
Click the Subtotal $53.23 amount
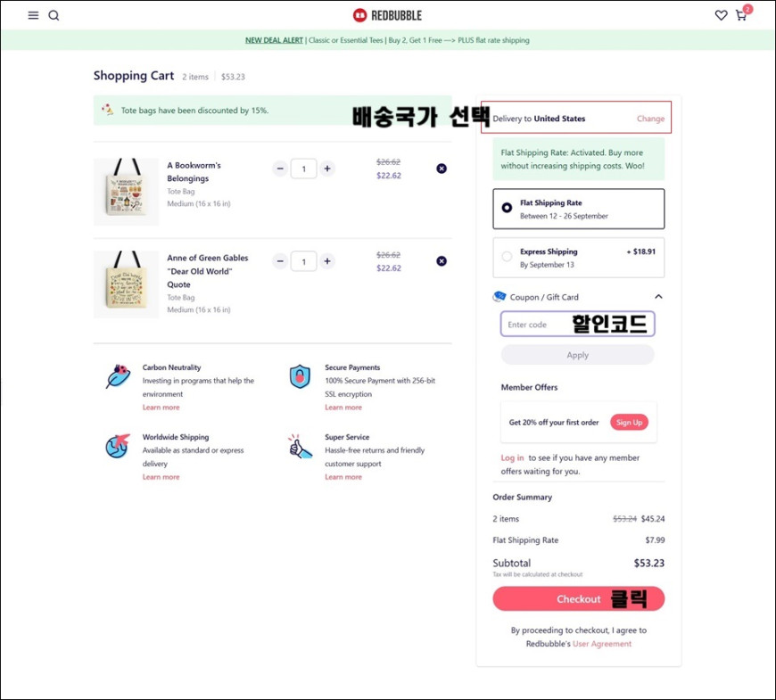[x=648, y=563]
